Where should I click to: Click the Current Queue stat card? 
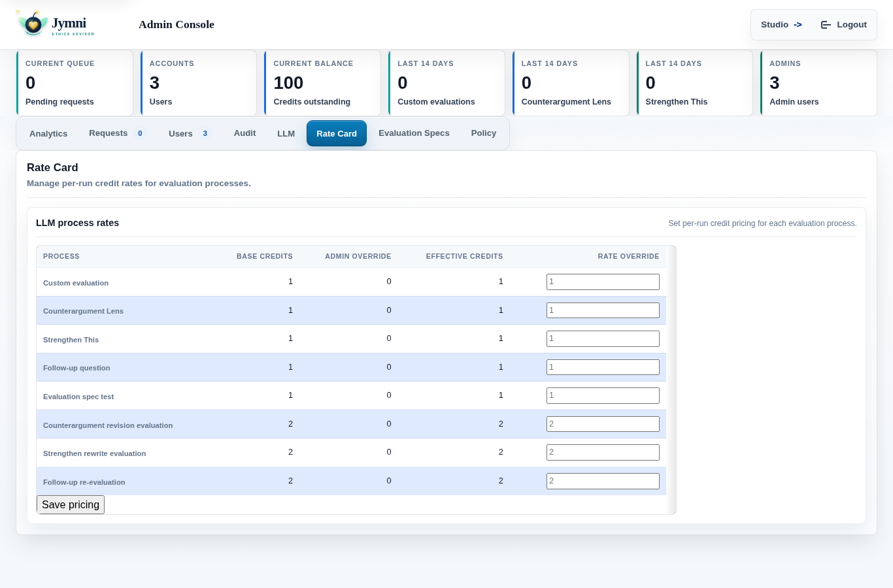[75, 83]
